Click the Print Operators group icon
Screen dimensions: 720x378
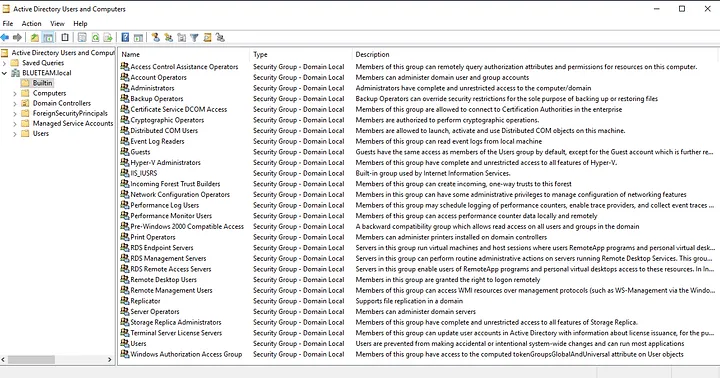tap(124, 237)
